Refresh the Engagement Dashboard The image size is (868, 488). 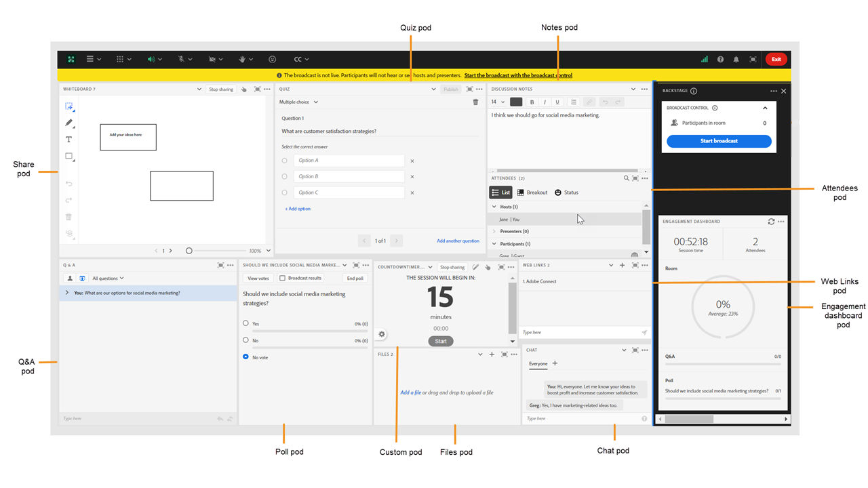coord(771,222)
